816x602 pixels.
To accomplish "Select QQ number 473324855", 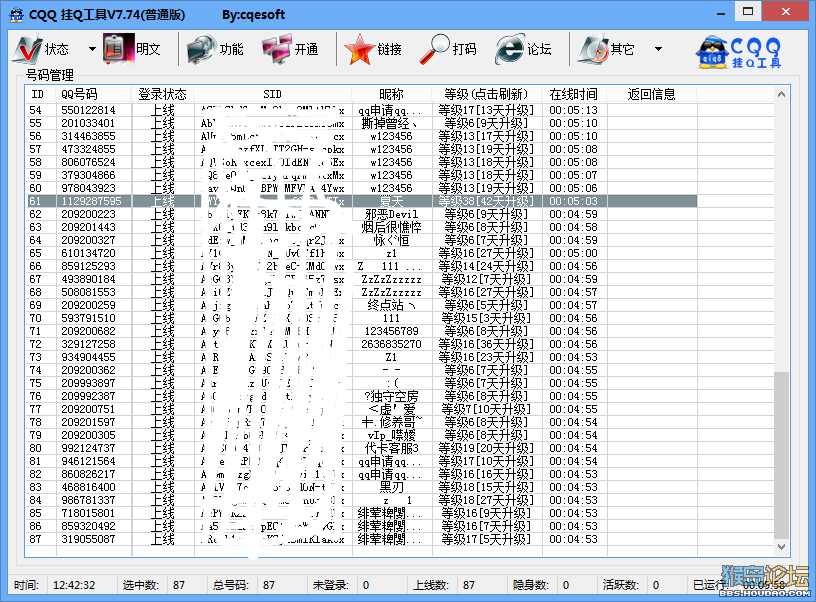I will point(88,149).
